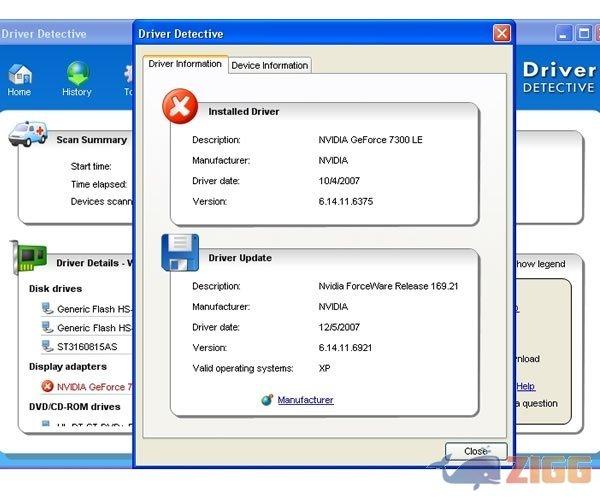Click the first Generic Flash drive icon

tap(47, 309)
